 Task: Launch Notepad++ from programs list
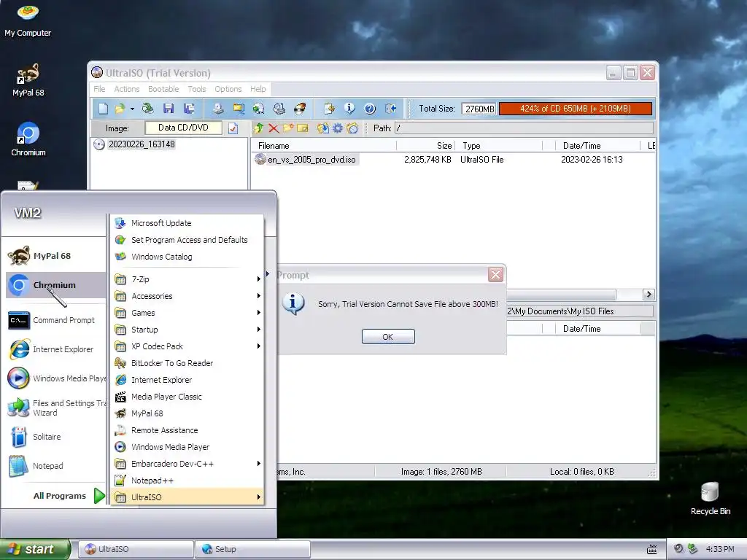click(187, 480)
